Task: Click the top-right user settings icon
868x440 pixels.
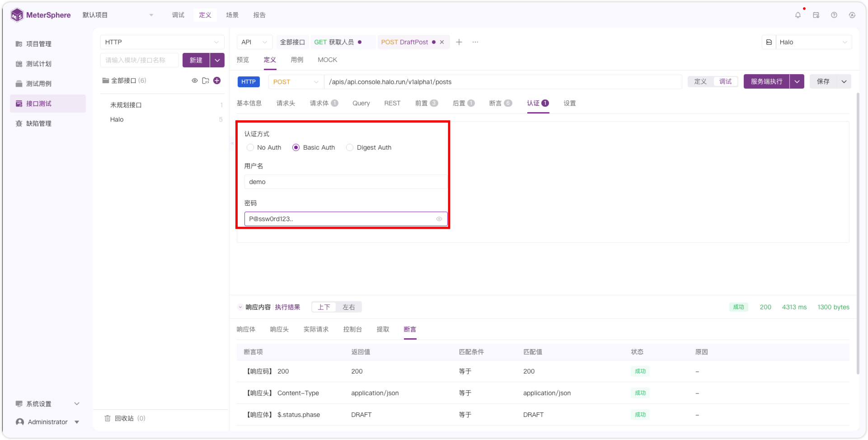Action: [x=852, y=15]
